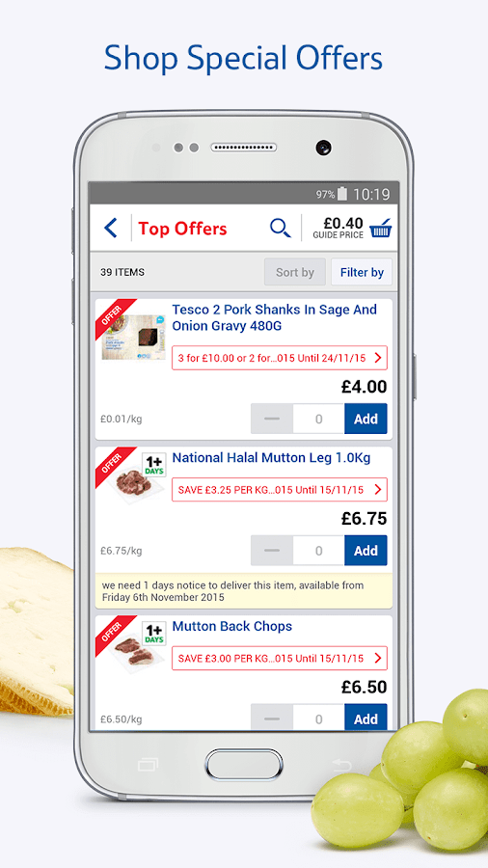The height and width of the screenshot is (868, 488).
Task: Open the shopping basket icon
Action: [x=381, y=228]
